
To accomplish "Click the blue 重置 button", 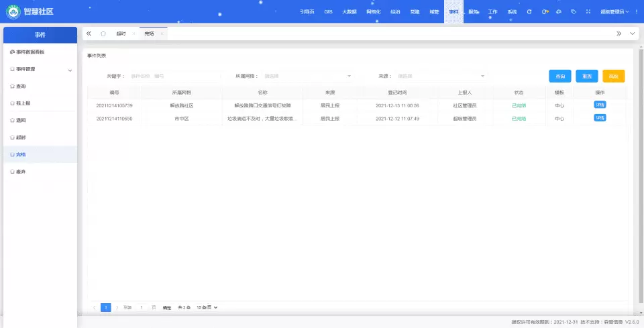I will pos(586,76).
